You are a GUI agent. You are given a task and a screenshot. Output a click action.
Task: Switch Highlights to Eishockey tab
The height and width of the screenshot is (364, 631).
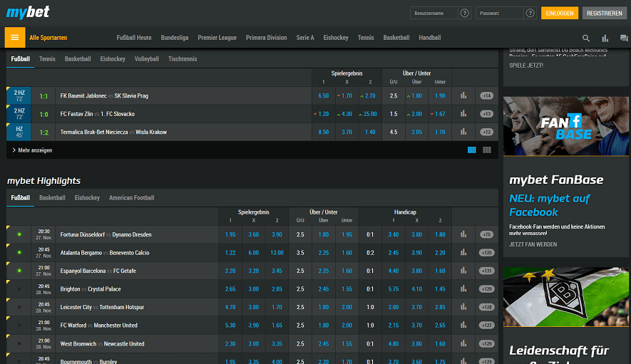click(87, 197)
